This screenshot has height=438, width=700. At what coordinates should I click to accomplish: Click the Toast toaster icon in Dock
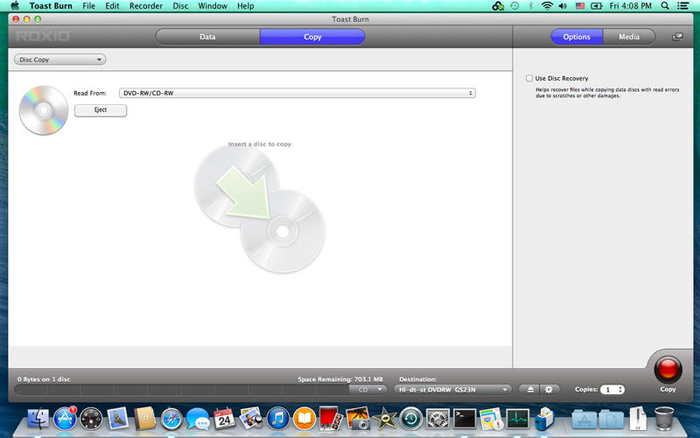(x=544, y=418)
